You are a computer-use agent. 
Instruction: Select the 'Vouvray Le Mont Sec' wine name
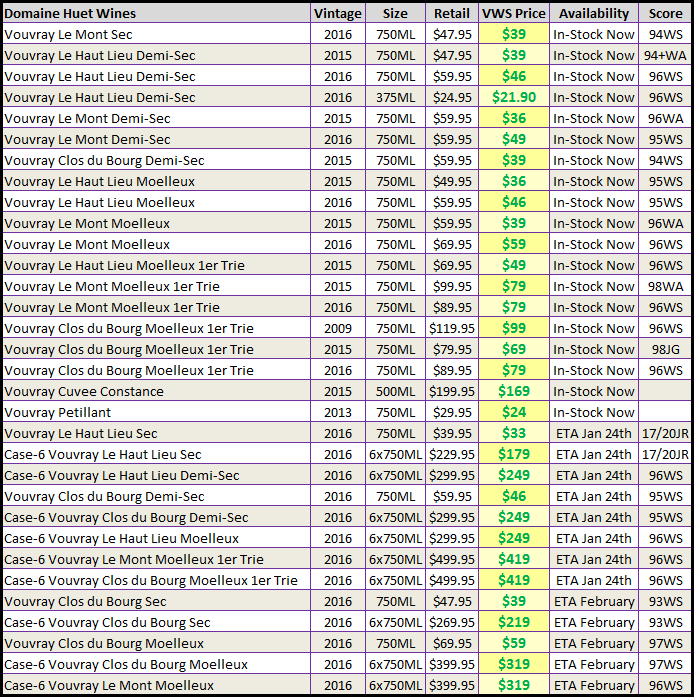[68, 34]
